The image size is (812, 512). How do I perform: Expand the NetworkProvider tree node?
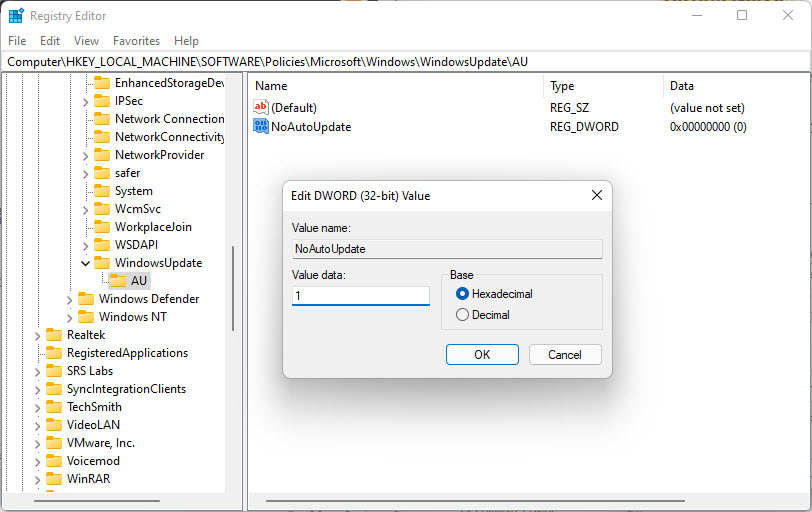pos(85,156)
